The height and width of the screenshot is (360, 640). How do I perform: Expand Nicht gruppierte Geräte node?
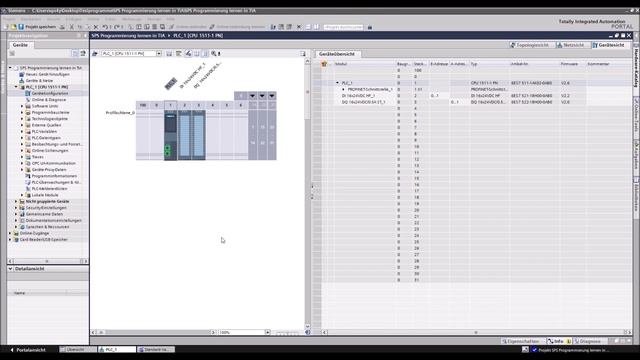pyautogui.click(x=16, y=201)
